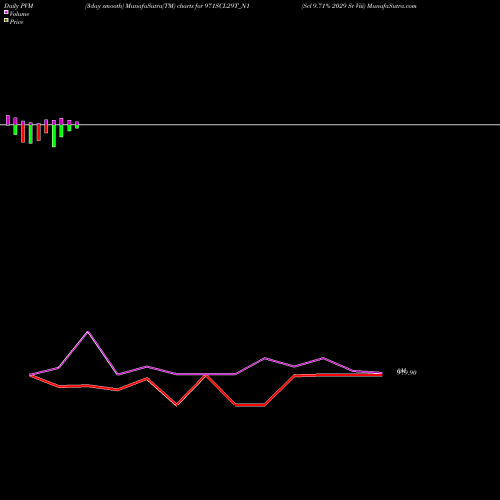Click the 946.90 price value label
500x500 pixels.
click(406, 372)
